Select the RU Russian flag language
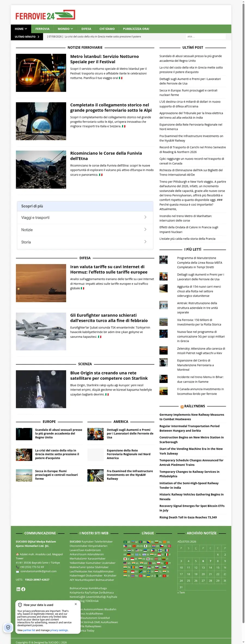The width and height of the screenshot is (245, 644). point(143,567)
